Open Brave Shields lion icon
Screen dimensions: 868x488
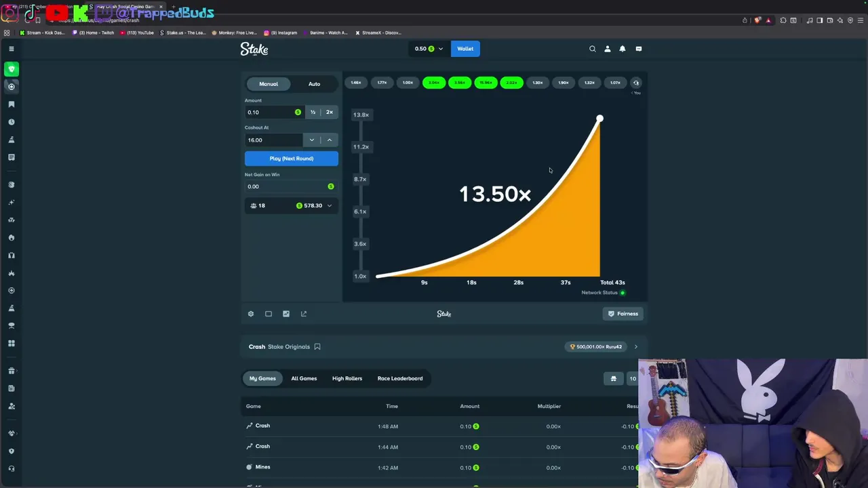click(757, 20)
